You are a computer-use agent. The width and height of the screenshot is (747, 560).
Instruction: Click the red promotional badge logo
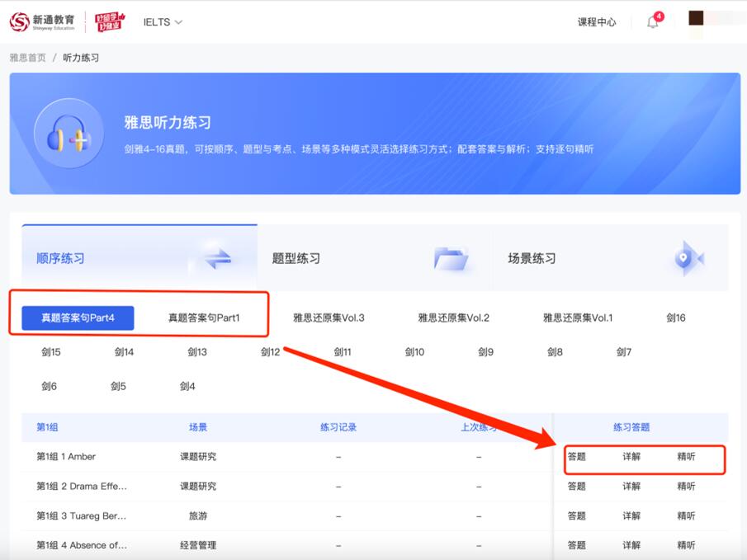110,22
